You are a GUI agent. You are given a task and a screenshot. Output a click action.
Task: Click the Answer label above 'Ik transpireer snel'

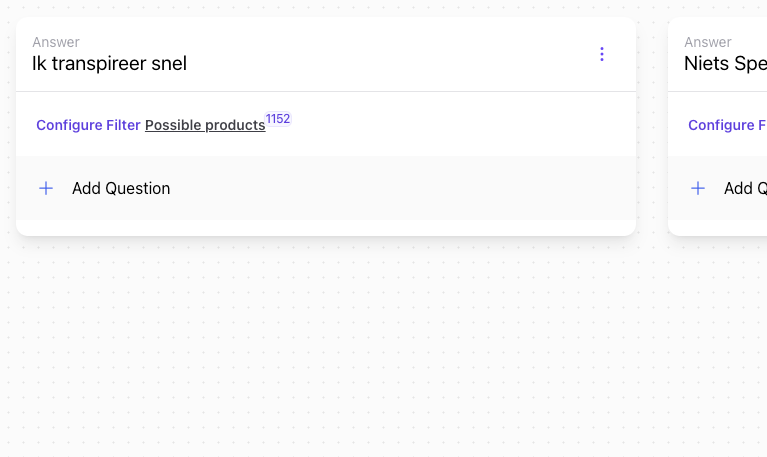click(x=56, y=42)
